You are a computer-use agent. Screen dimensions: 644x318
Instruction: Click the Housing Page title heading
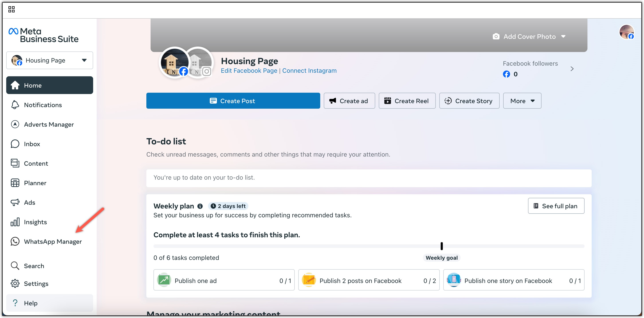pos(249,61)
